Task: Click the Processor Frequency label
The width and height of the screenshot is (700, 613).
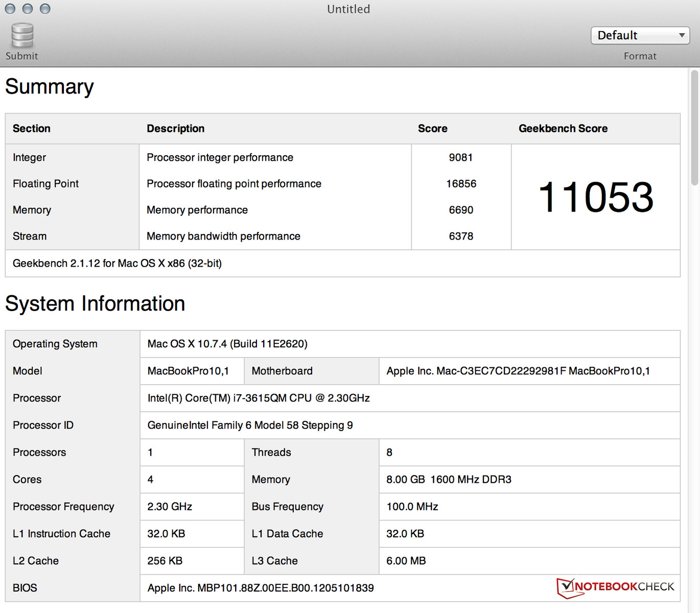Action: [63, 506]
